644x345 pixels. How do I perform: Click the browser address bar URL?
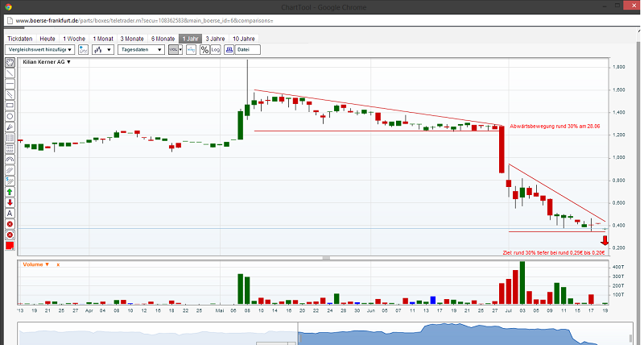pos(145,21)
